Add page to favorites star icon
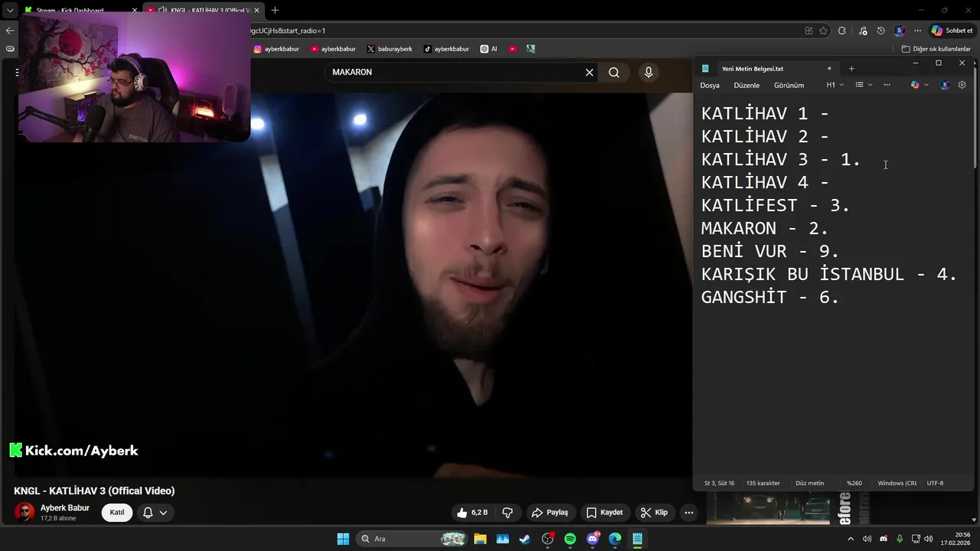 (x=823, y=31)
